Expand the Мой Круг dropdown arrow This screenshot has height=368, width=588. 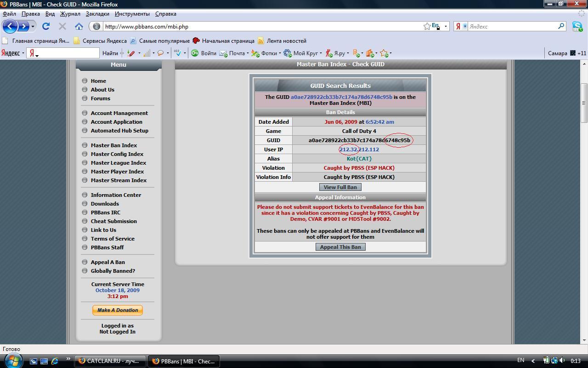[321, 53]
